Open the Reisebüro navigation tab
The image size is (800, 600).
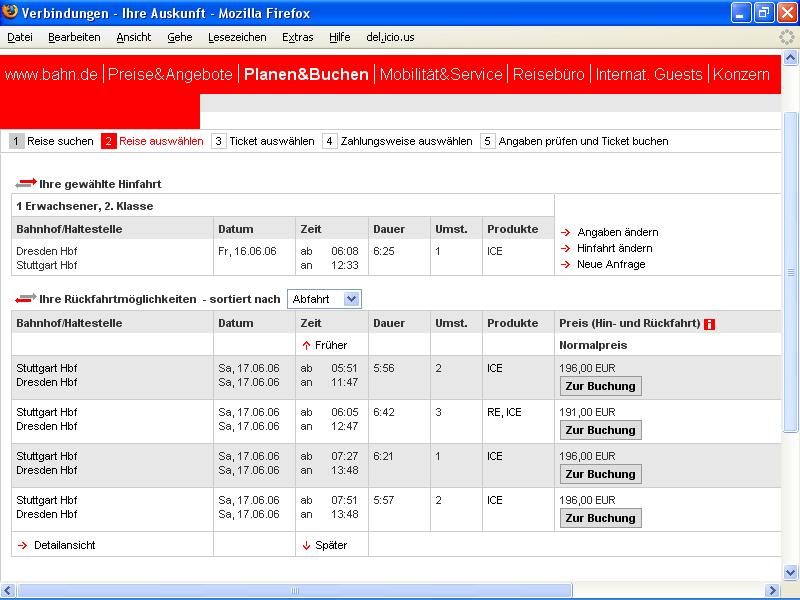(x=548, y=74)
